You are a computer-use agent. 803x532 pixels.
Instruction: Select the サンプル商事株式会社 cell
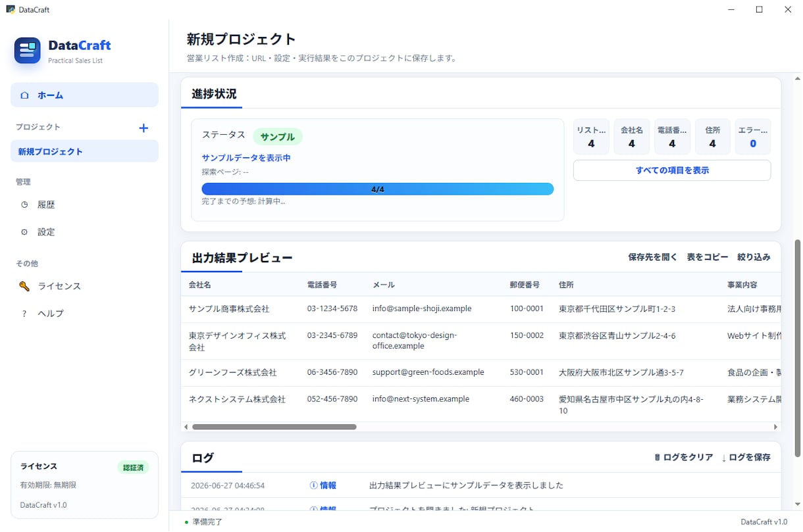tap(228, 309)
